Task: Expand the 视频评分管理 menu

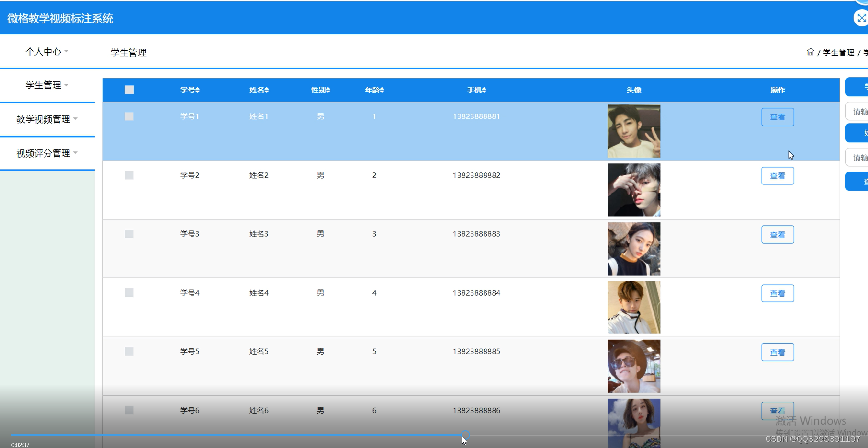Action: [x=47, y=153]
